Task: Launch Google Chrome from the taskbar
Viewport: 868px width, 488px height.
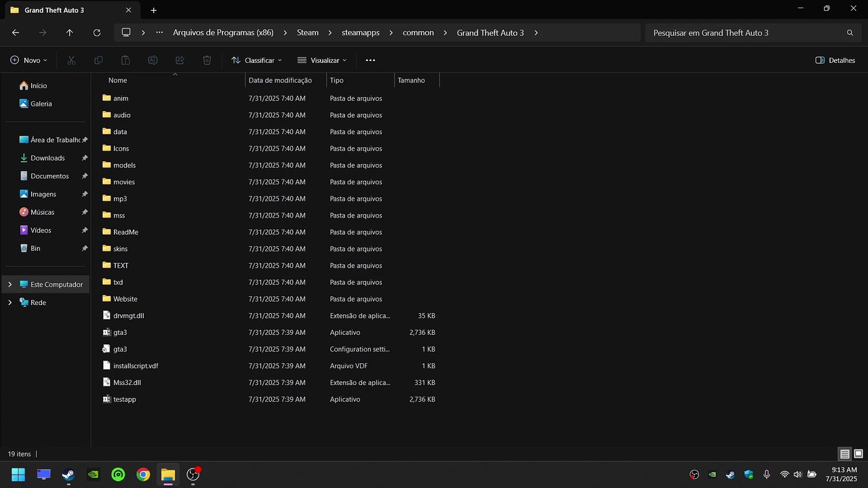Action: coord(143,474)
